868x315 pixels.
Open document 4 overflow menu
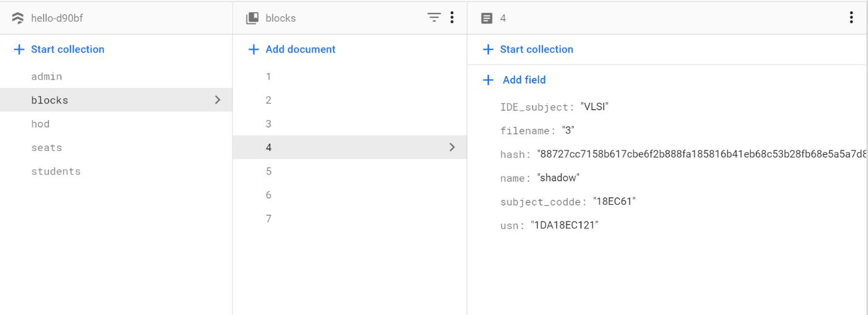click(x=851, y=18)
